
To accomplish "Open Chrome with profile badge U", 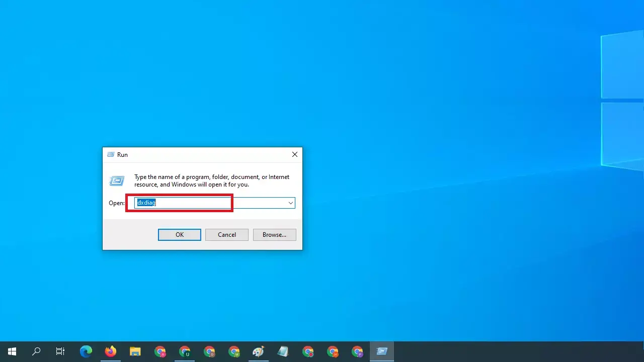I will (185, 351).
